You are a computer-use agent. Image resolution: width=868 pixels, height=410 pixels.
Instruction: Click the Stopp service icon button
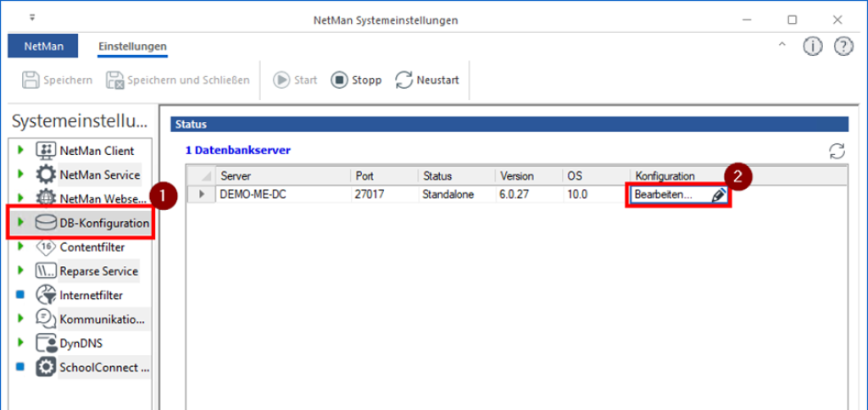coord(339,80)
